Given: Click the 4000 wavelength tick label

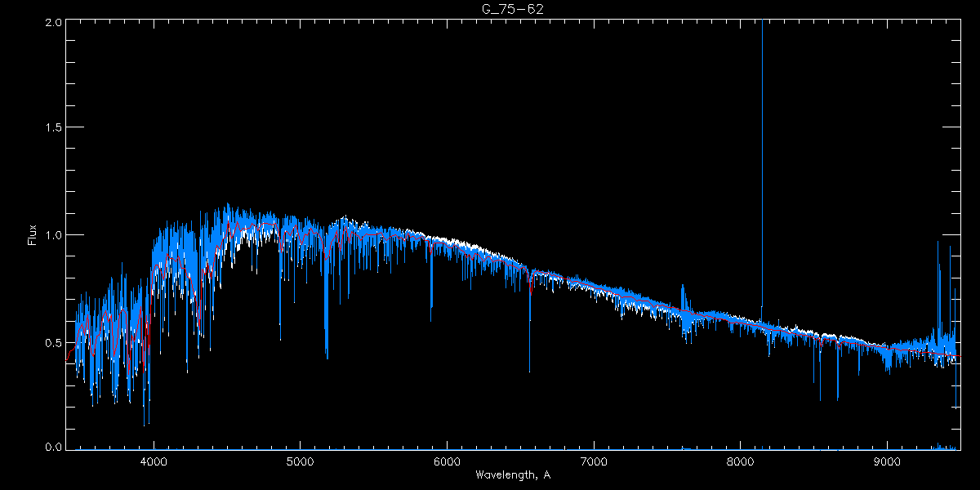Looking at the screenshot, I should (154, 461).
